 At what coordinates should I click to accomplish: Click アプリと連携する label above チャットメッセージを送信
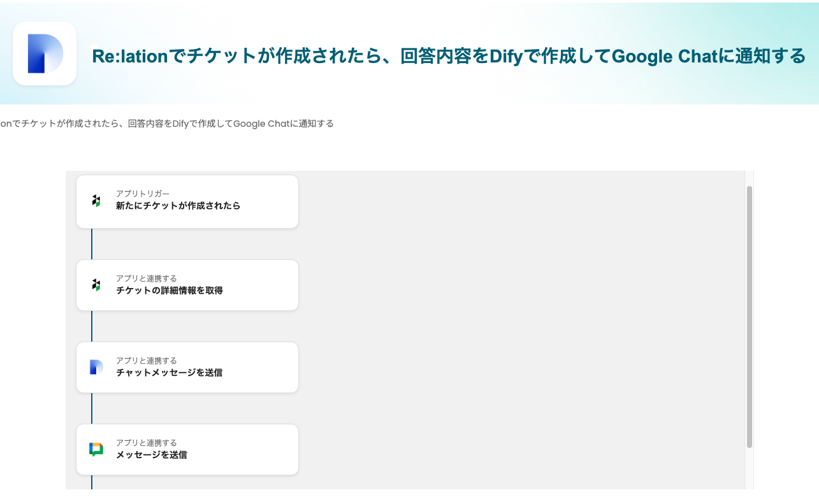click(x=147, y=361)
